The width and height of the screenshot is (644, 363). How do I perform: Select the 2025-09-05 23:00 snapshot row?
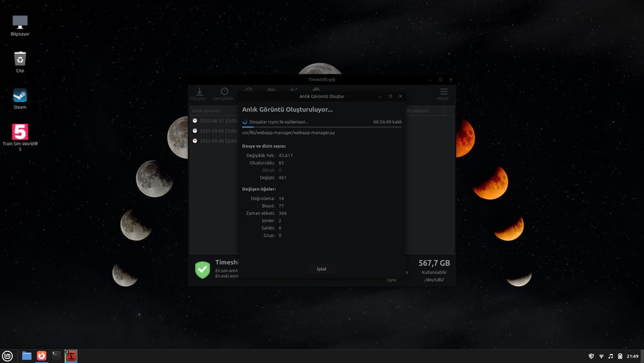[x=214, y=131]
